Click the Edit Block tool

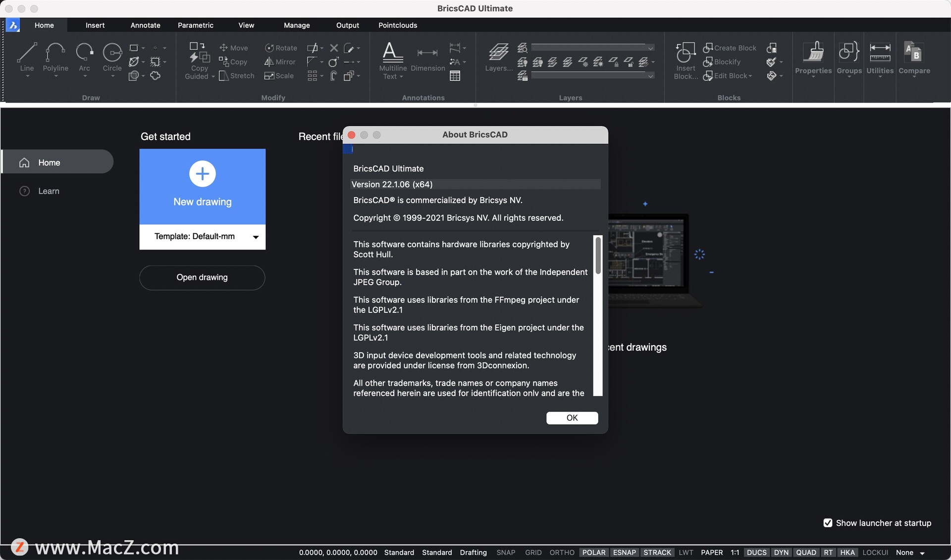(725, 76)
